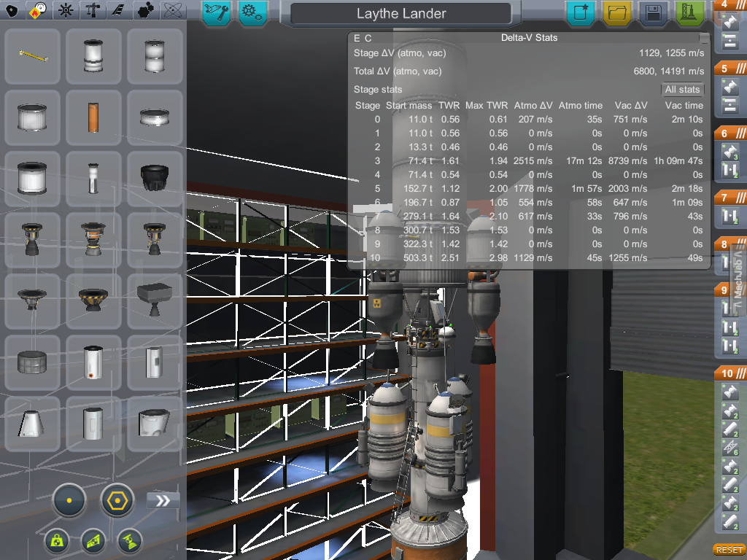Toggle the E option in Delta-V Stats
Viewport: 747px width, 560px height.
(x=357, y=38)
